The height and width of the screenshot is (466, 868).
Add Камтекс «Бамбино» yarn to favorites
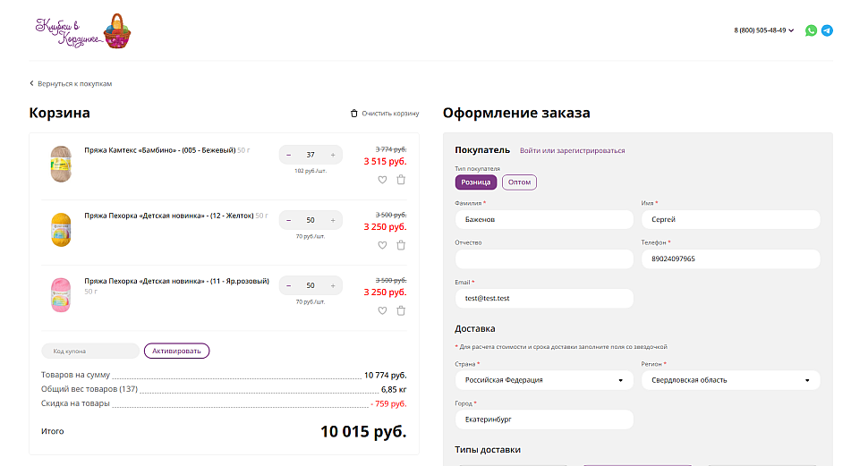tap(382, 180)
